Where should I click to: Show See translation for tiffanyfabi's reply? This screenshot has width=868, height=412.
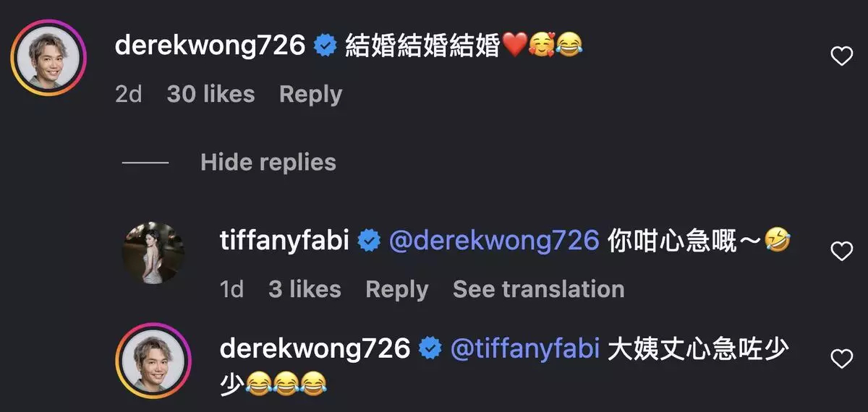pos(538,289)
